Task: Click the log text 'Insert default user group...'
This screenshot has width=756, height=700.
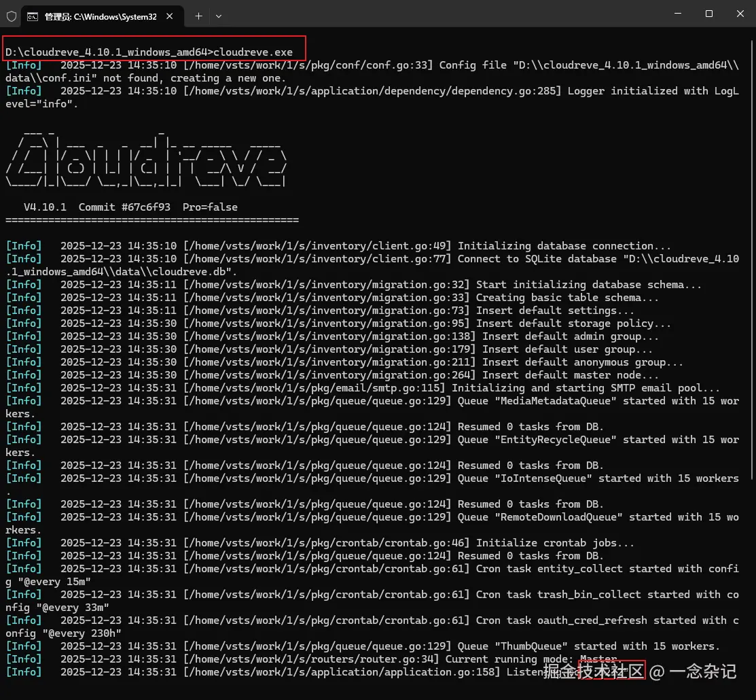Action: click(567, 349)
